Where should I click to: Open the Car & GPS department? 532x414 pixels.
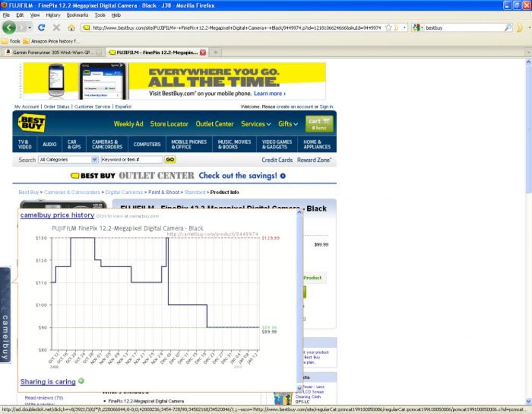point(74,144)
